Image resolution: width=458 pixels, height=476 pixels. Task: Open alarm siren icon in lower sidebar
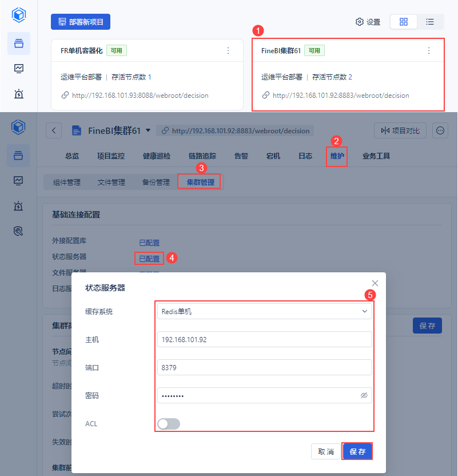tap(18, 206)
